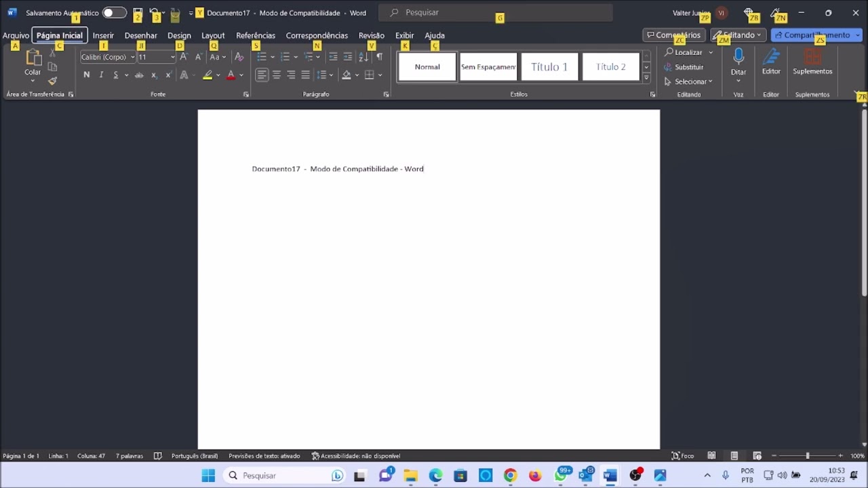This screenshot has height=488, width=868.
Task: Open the Referências tab
Action: click(x=256, y=35)
